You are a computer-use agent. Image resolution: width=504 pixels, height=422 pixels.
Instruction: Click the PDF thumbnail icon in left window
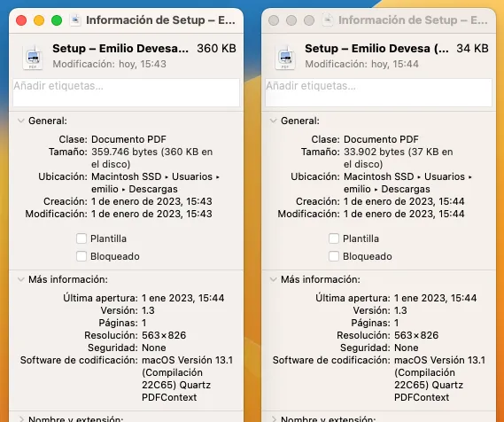33,58
